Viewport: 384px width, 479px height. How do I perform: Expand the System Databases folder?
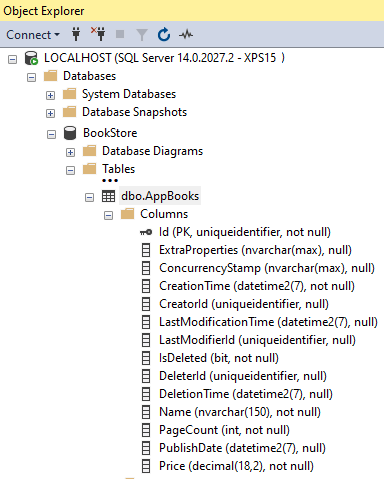point(50,95)
